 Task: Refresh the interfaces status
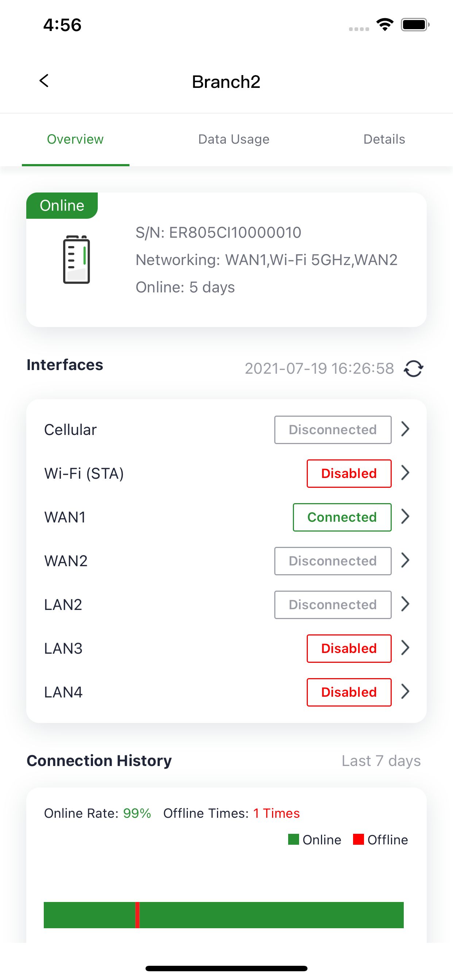point(413,369)
